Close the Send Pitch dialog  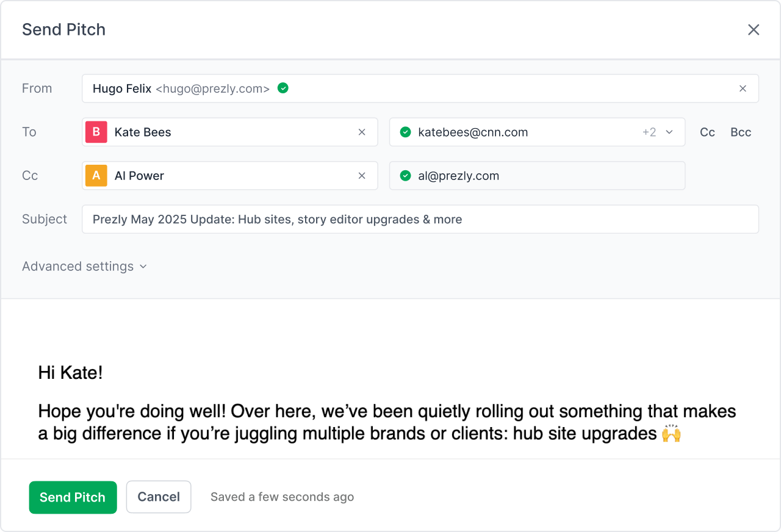coord(754,30)
